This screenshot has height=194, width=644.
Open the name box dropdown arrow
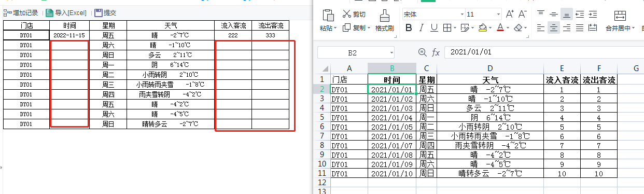click(391, 52)
